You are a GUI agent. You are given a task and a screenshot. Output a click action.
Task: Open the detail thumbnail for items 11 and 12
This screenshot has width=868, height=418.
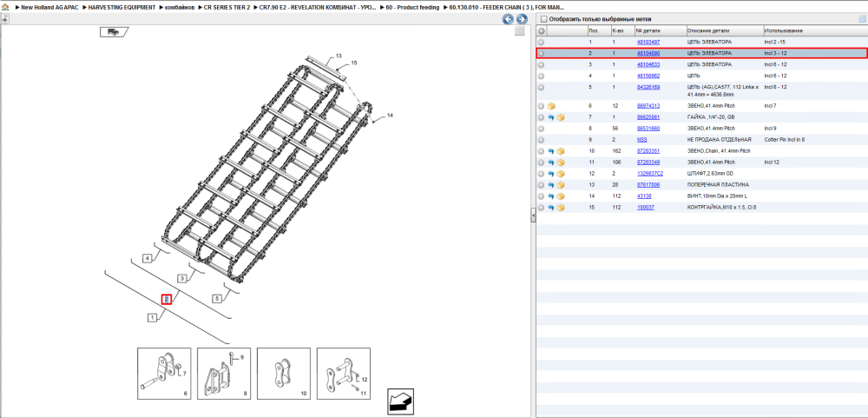point(344,374)
